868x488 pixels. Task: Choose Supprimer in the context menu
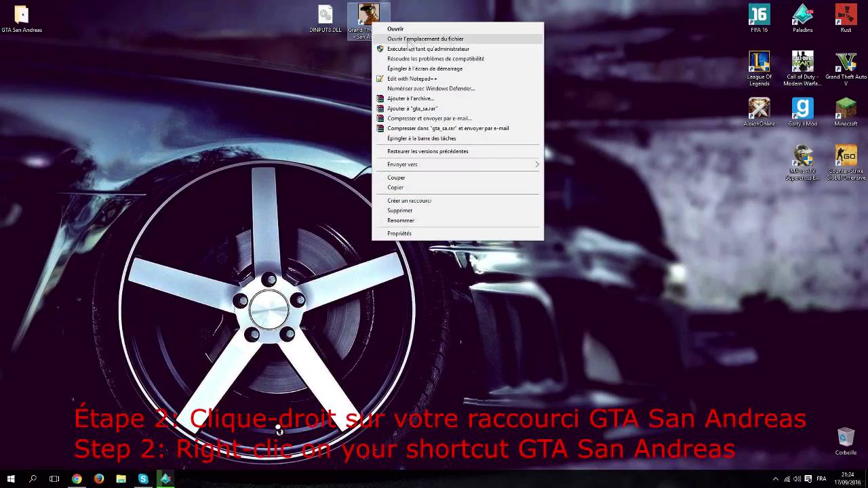point(458,211)
